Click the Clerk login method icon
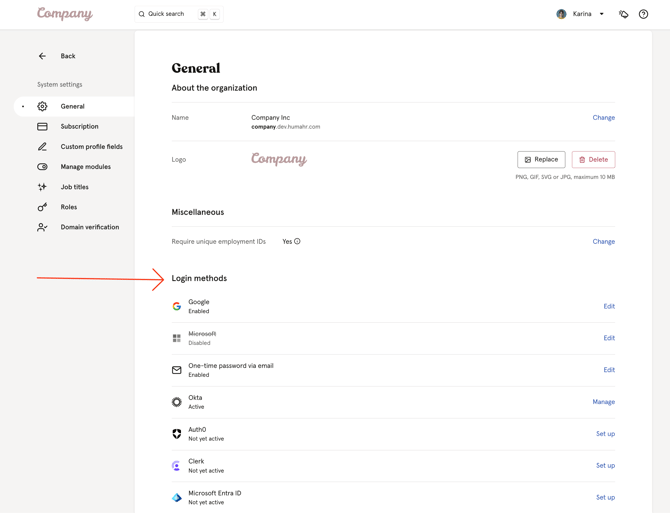Viewport: 670px width, 513px height. [x=176, y=466]
